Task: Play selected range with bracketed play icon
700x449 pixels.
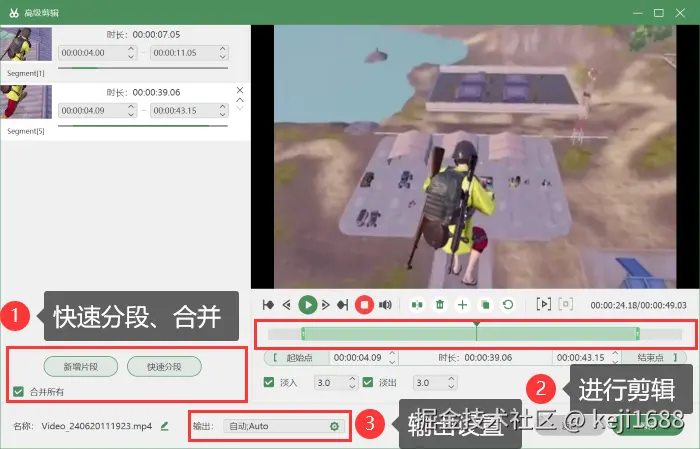Action: point(543,304)
